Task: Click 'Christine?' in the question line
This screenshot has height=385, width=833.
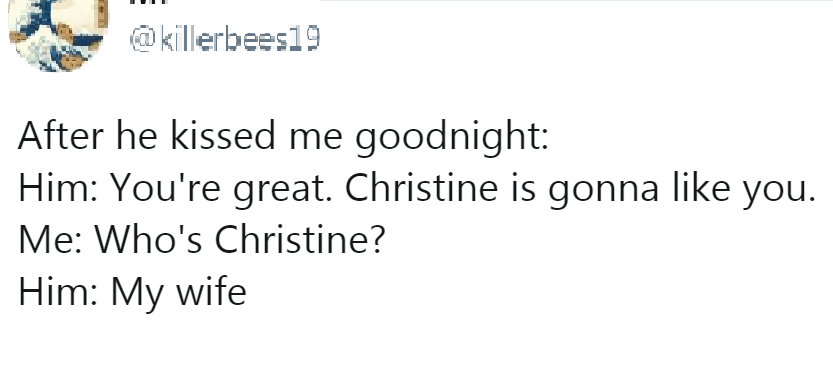Action: 299,240
